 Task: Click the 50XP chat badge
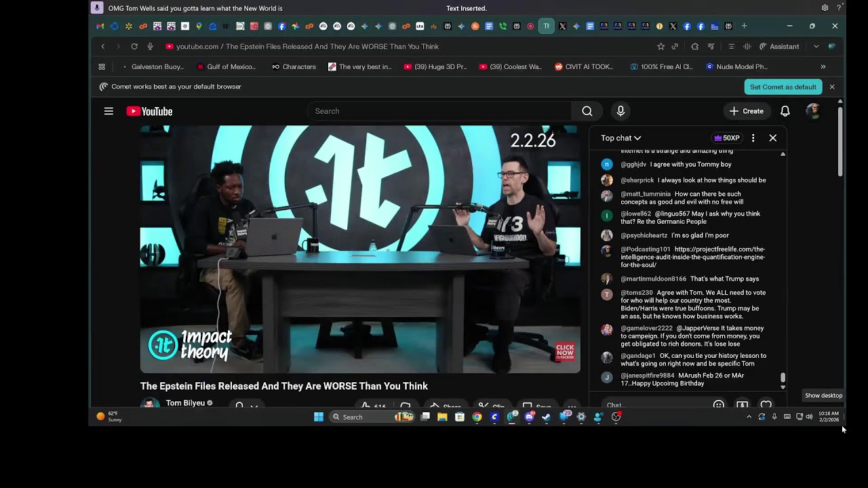(x=727, y=138)
